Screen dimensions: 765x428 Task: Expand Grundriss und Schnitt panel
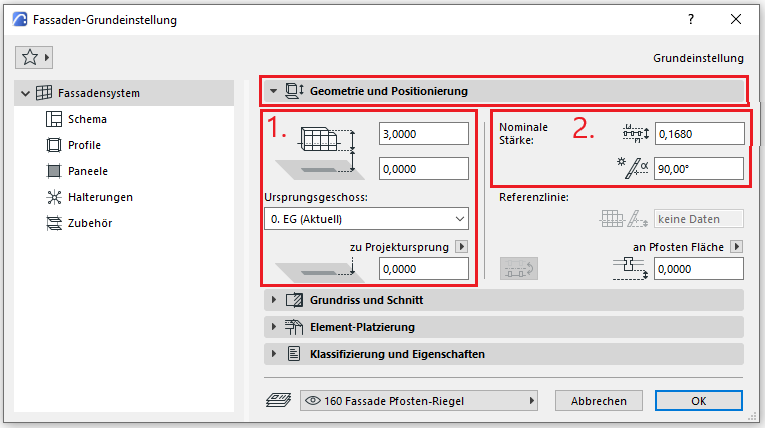(274, 300)
